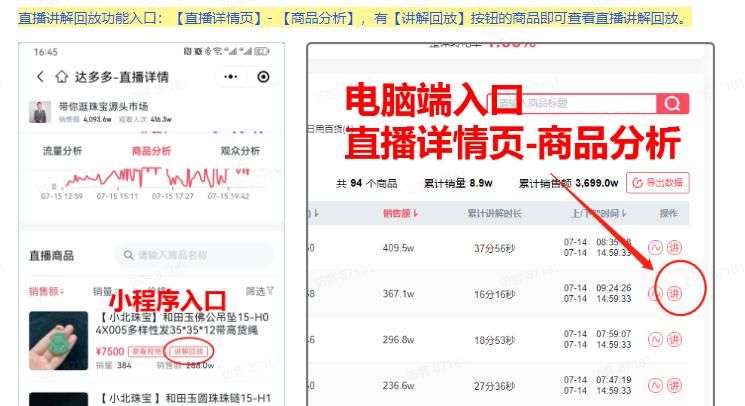This screenshot has width=745, height=406.
Task: Open the trend chart icon in the 296.8w row
Action: click(x=655, y=340)
